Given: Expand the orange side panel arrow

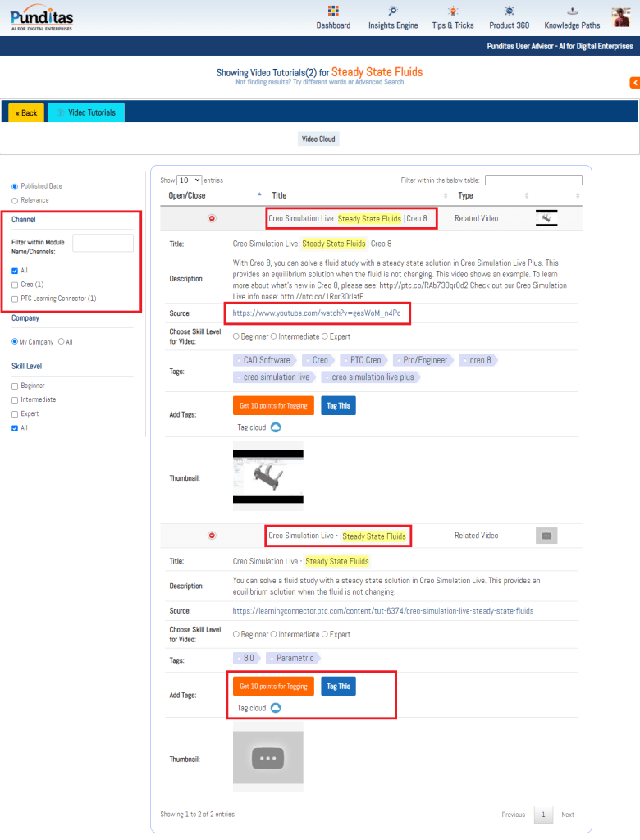Looking at the screenshot, I should click(x=634, y=83).
